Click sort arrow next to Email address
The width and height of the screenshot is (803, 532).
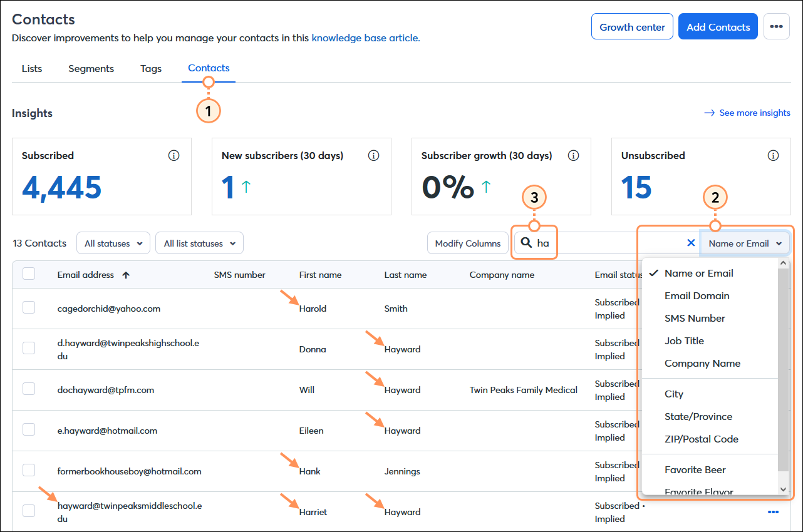[126, 275]
